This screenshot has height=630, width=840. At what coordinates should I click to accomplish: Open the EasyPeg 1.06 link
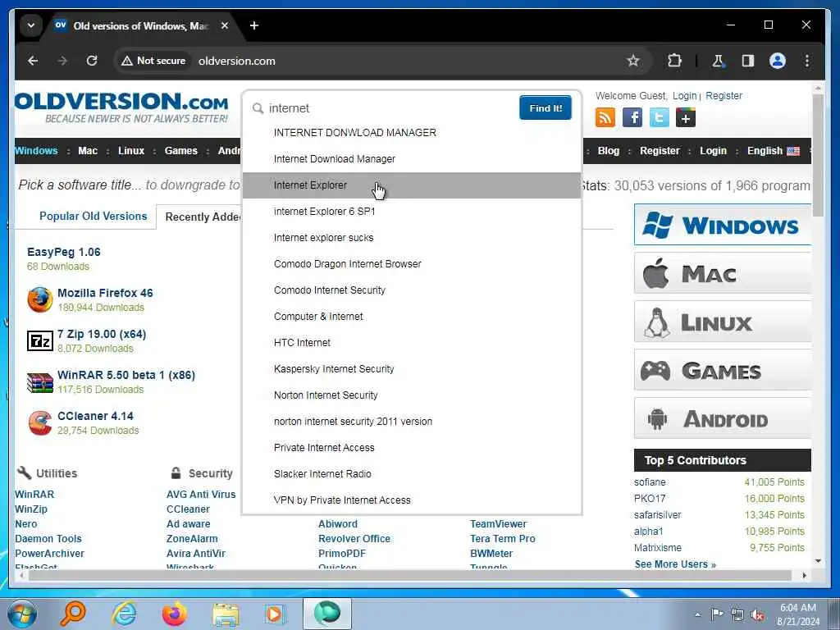64,253
